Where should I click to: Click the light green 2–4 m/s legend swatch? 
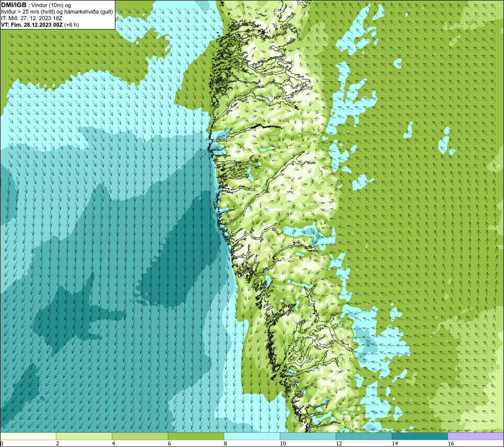click(84, 436)
